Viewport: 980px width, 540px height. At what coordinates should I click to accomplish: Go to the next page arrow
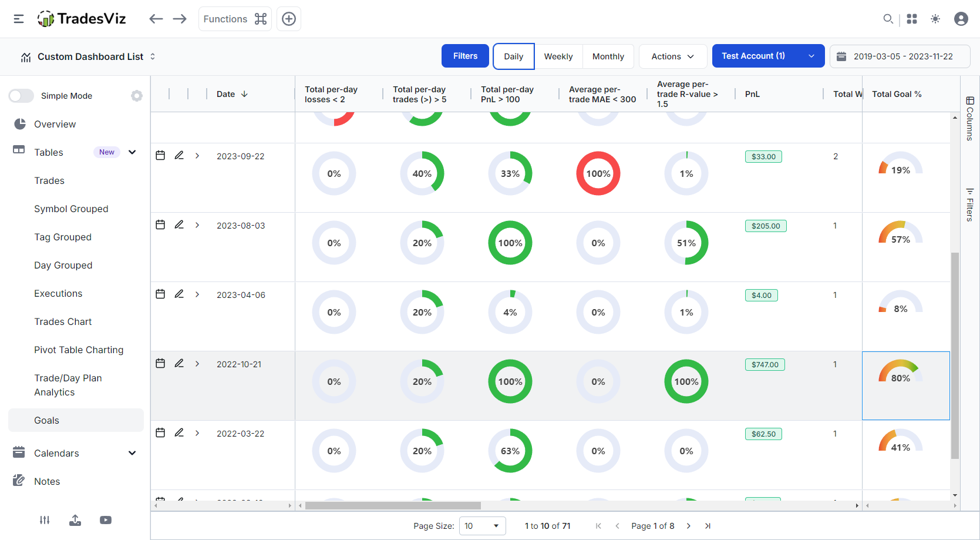click(689, 526)
